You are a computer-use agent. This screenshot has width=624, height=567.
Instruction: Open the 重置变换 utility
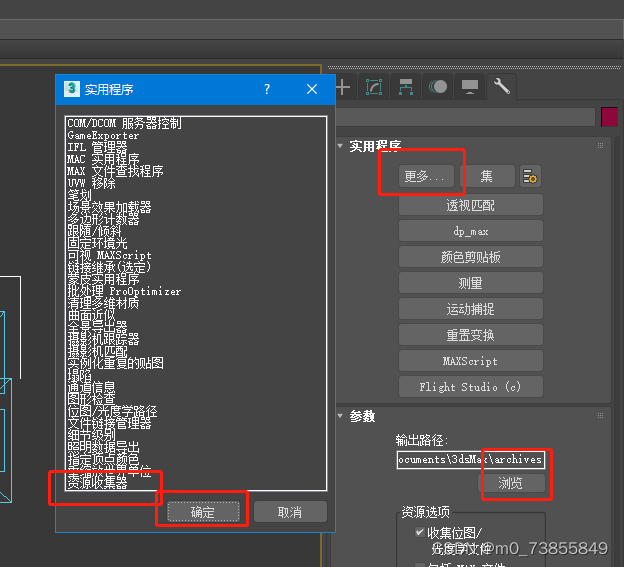click(x=471, y=335)
